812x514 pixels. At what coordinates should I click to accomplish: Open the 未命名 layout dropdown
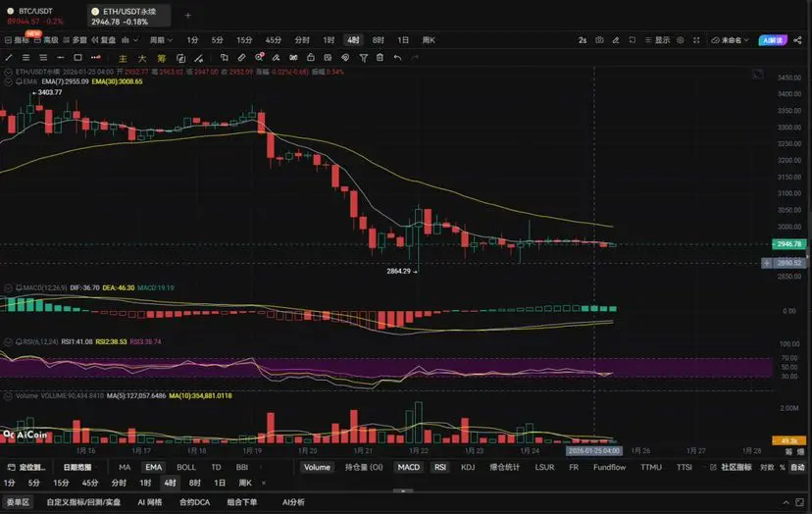[x=731, y=40]
